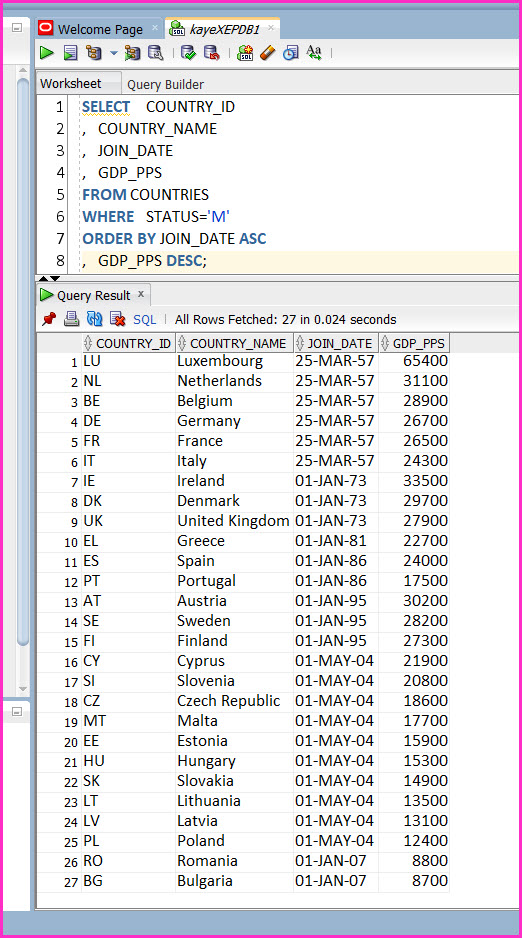Open the Autotrace icon in worksheet toolbar

pos(132,53)
